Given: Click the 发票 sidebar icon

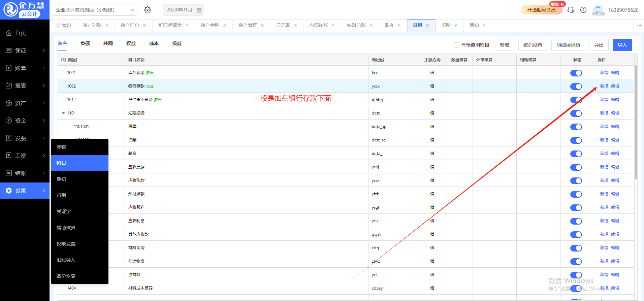Looking at the screenshot, I should [9, 138].
